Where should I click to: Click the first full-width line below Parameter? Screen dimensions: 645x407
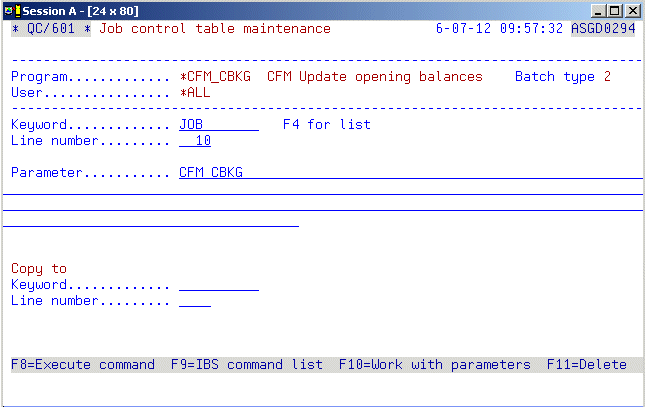[x=322, y=189]
